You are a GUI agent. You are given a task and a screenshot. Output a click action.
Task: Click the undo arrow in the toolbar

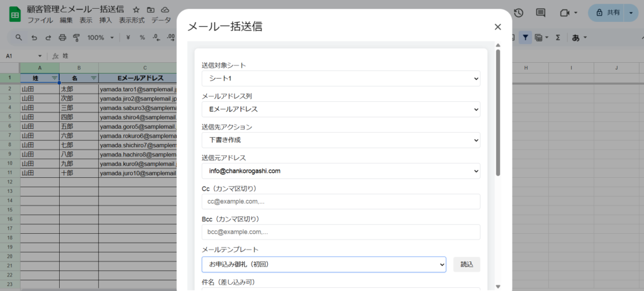coord(34,38)
